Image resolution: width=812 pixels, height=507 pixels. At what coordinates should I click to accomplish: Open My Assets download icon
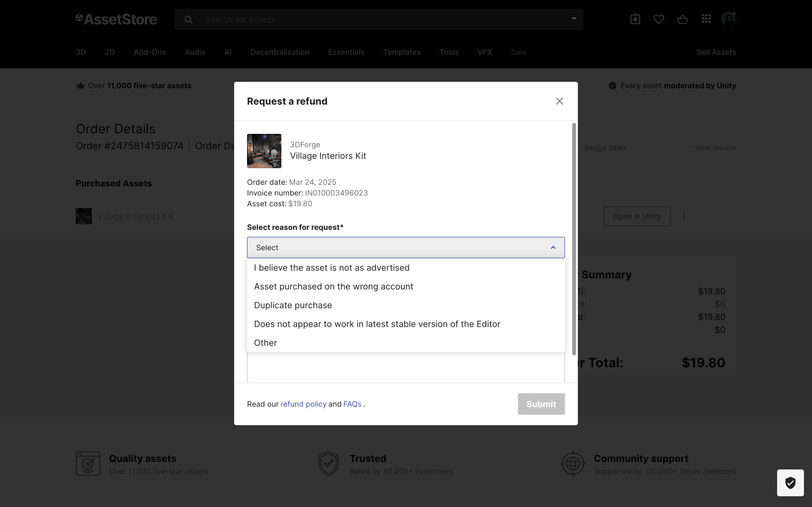coord(635,19)
